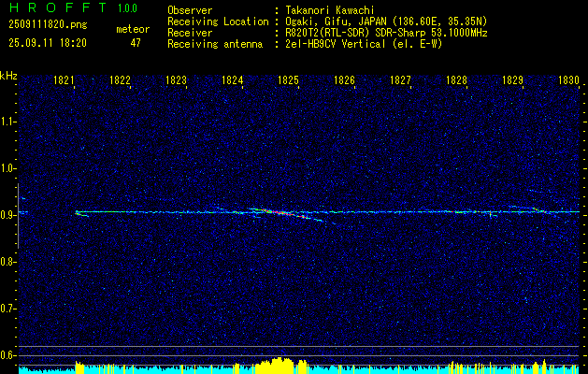Click the Observer field label
The image size is (588, 374).
190,10
